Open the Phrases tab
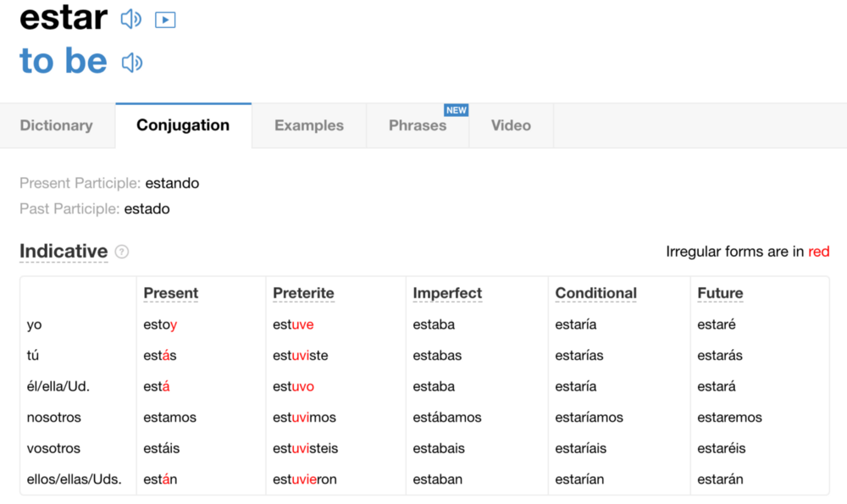The height and width of the screenshot is (504, 847). (x=418, y=125)
